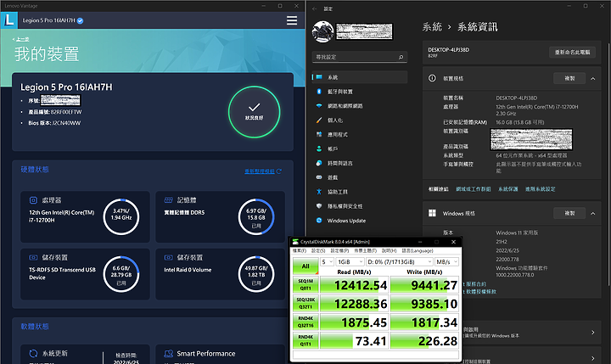Click the Lenovo Vantage L logo
This screenshot has height=364, width=611.
pos(9,20)
